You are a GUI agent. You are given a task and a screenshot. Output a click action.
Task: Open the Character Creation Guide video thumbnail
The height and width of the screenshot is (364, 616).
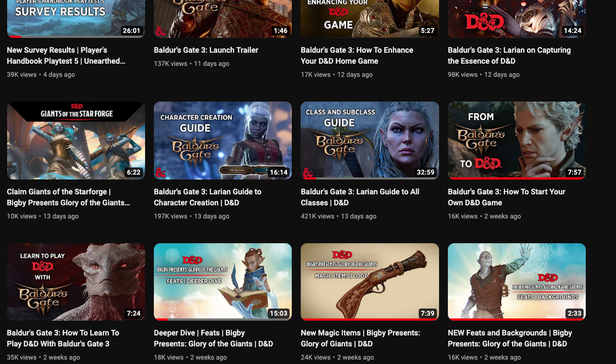pos(223,140)
